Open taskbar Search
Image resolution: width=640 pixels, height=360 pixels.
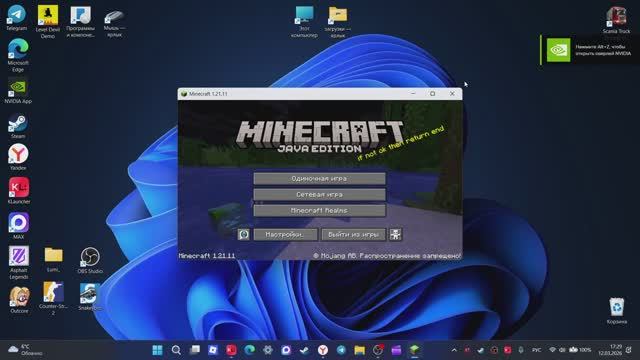point(176,350)
